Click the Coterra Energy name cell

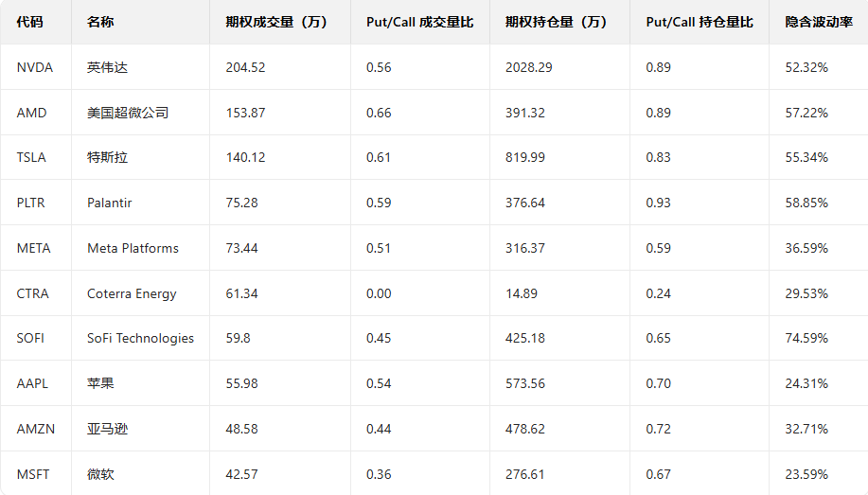(132, 293)
